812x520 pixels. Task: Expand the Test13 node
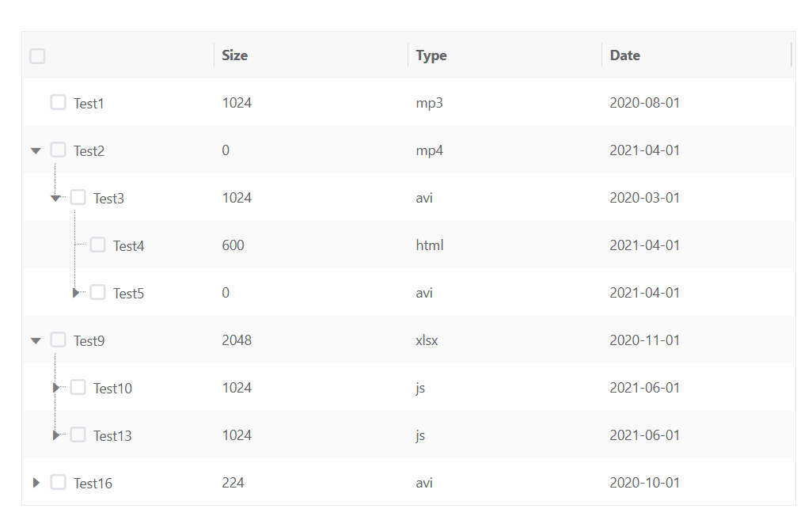(x=55, y=435)
